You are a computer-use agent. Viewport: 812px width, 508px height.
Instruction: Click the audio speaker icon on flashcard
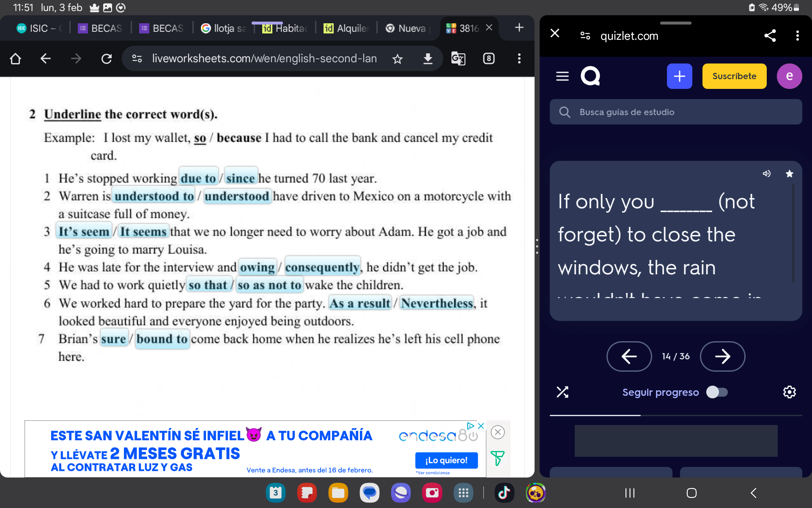pyautogui.click(x=766, y=173)
